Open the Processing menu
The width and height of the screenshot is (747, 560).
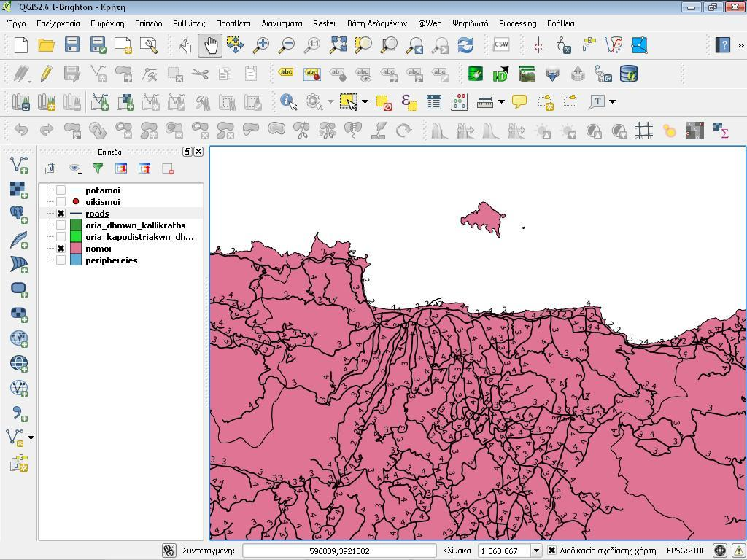517,23
